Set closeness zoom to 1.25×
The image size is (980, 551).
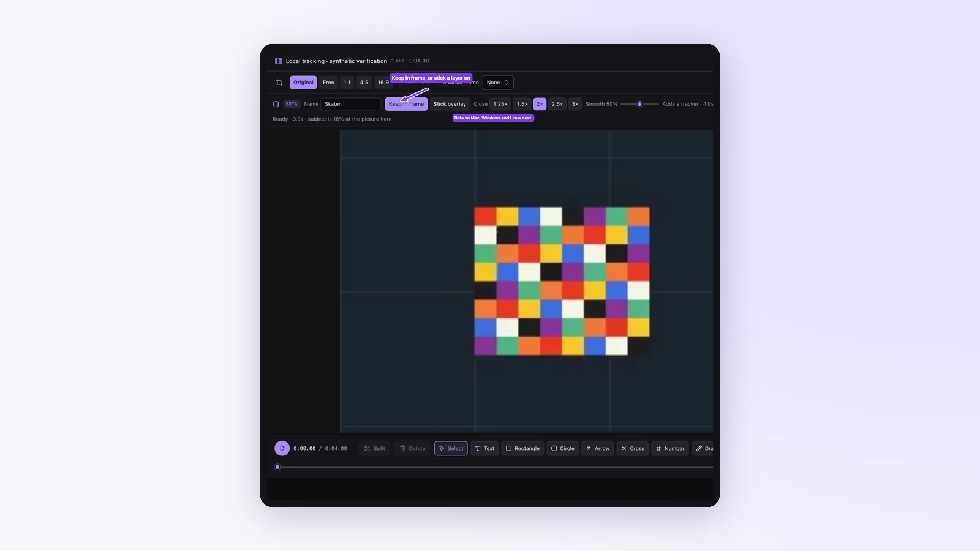tap(500, 104)
